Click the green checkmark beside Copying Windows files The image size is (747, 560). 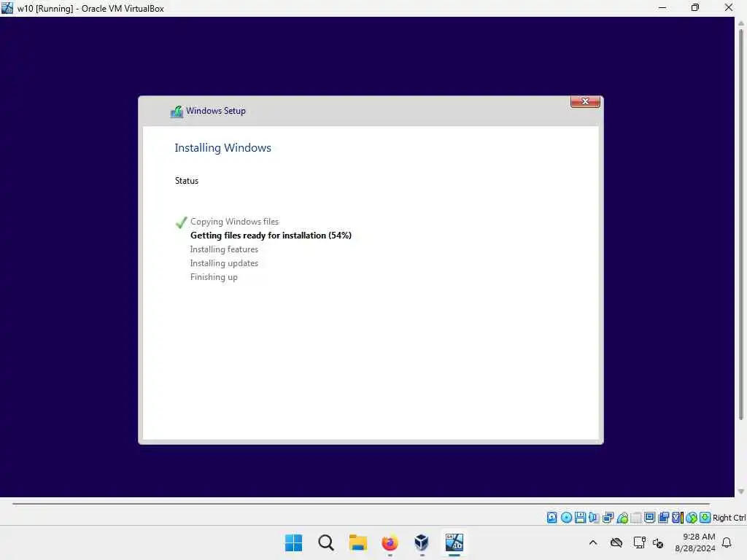click(181, 222)
